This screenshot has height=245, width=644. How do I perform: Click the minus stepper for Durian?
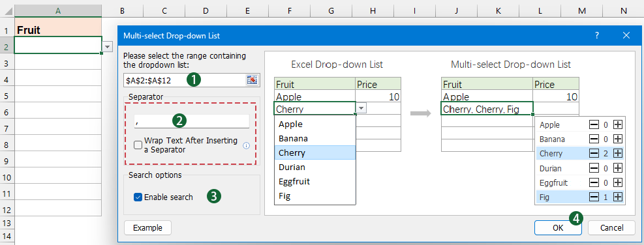(x=594, y=168)
